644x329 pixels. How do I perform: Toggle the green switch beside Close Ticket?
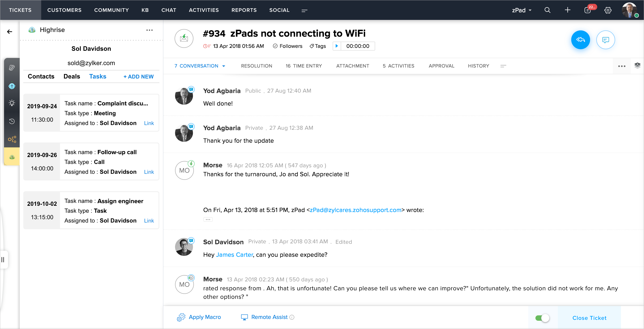click(x=542, y=318)
